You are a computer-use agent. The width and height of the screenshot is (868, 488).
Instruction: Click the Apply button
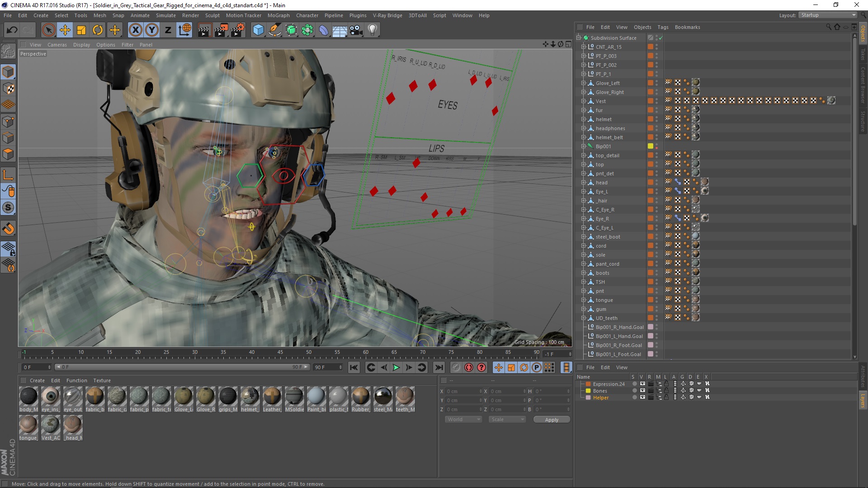[552, 420]
